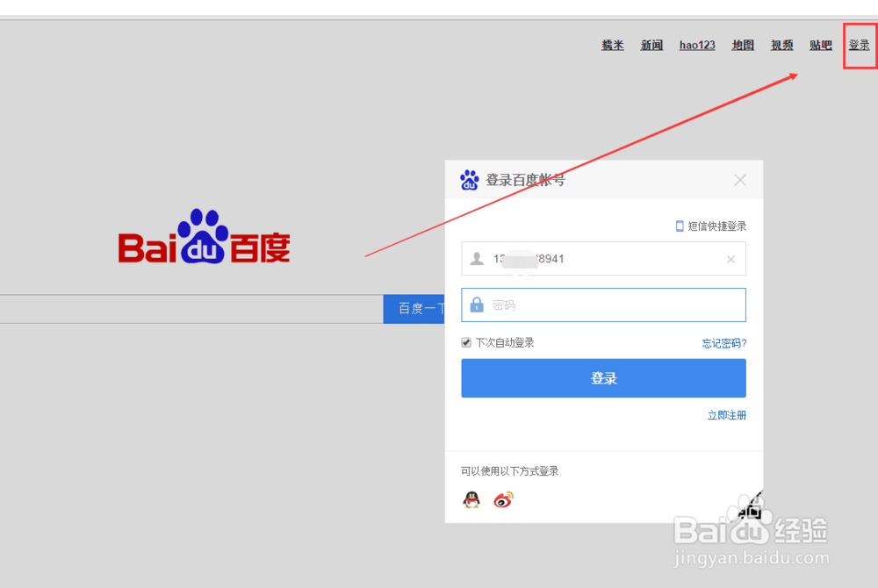Open the 地图 link in top navigation
The width and height of the screenshot is (878, 588).
[743, 46]
